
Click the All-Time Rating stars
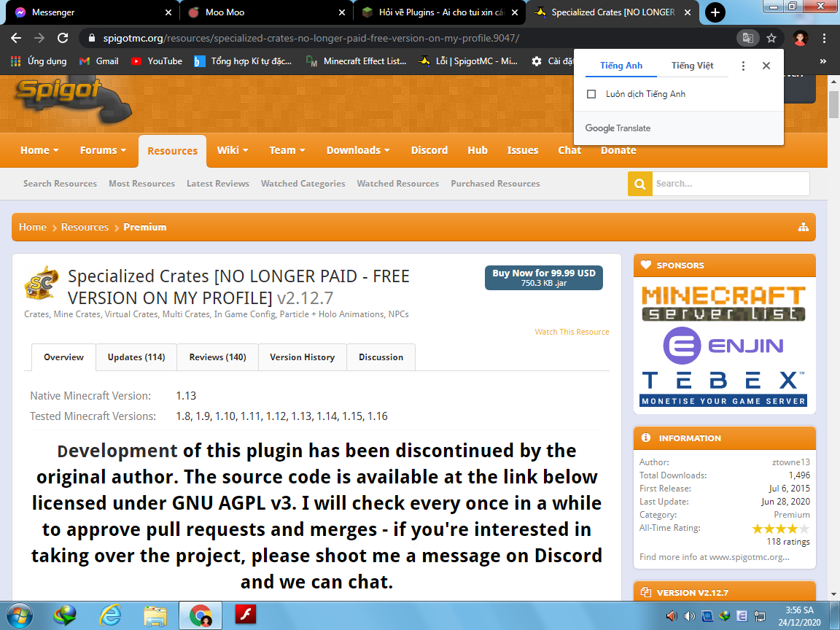780,529
